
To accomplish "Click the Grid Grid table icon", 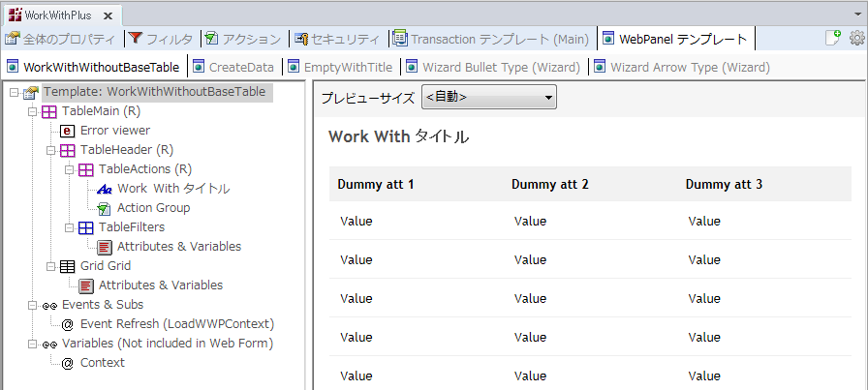I will pyautogui.click(x=68, y=266).
